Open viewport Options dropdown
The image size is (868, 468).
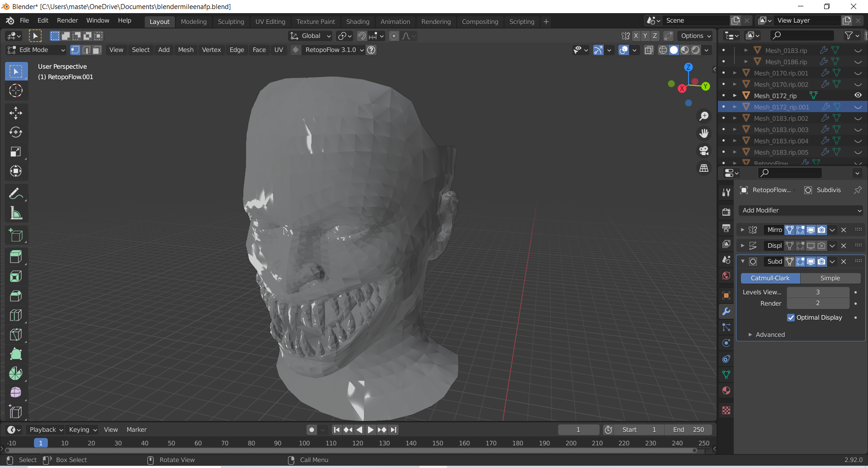tap(696, 36)
